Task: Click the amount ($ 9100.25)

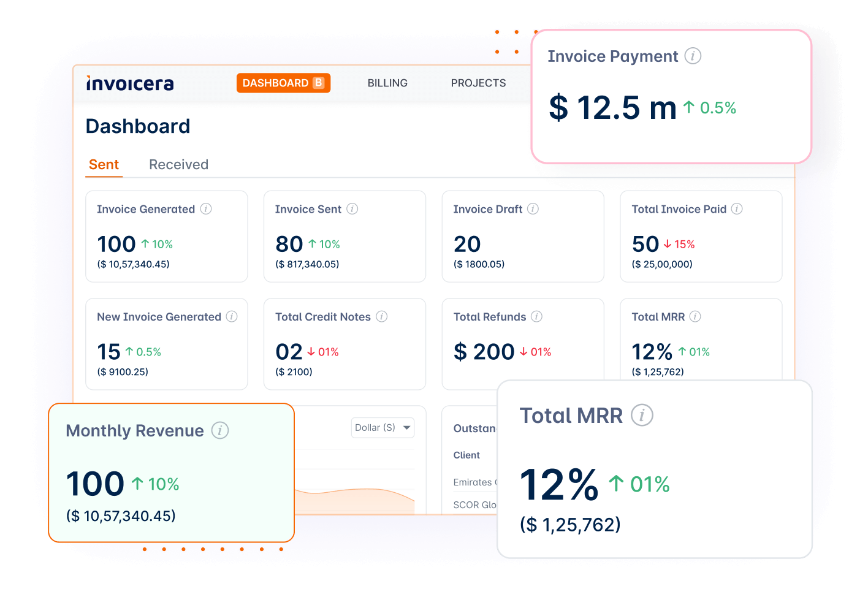Action: [123, 371]
